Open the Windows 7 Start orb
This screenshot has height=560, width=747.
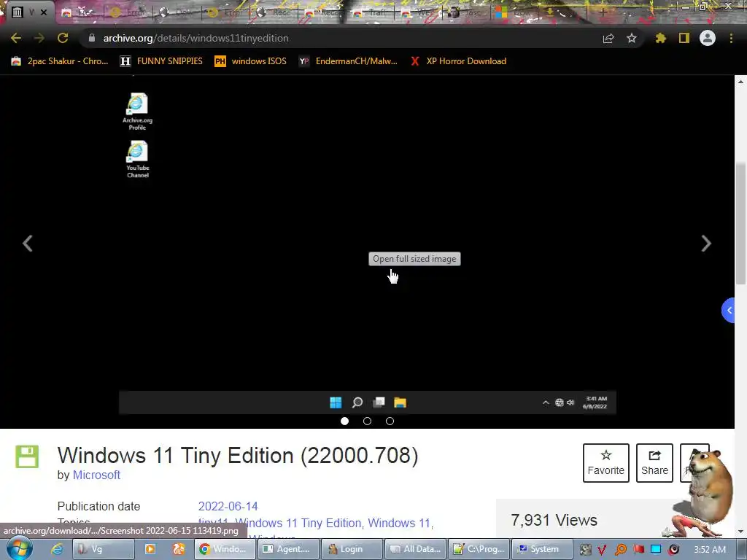tap(19, 548)
